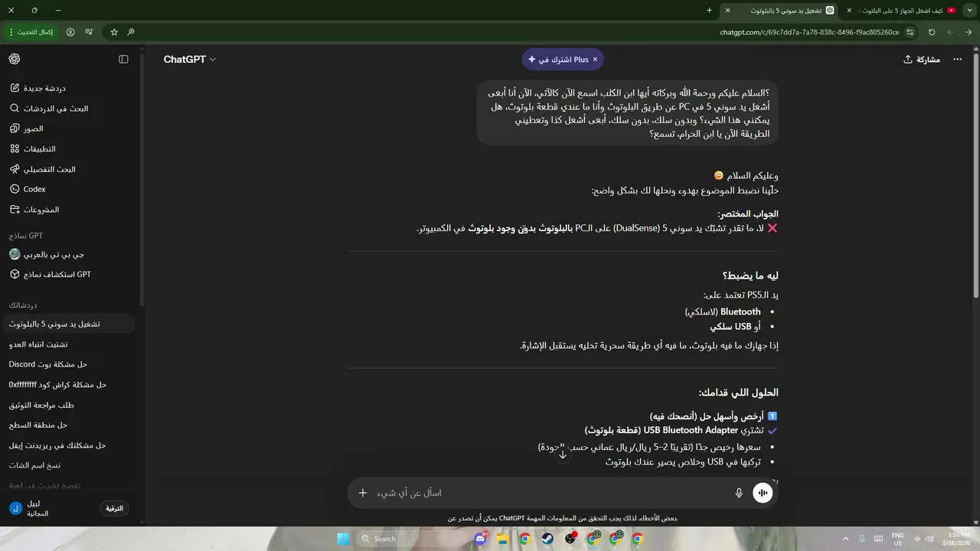
Task: Click the Upgrade (الترقية) button
Action: click(x=114, y=508)
